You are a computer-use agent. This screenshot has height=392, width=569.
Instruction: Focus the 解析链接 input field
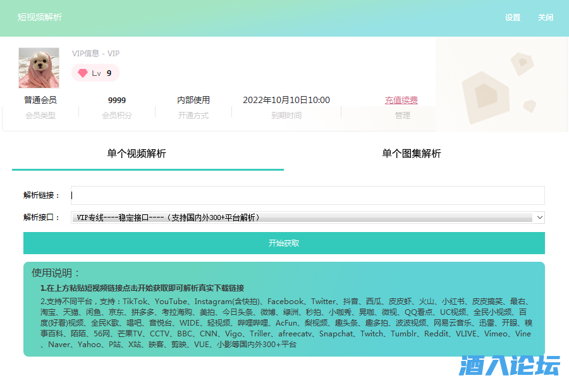pyautogui.click(x=307, y=195)
